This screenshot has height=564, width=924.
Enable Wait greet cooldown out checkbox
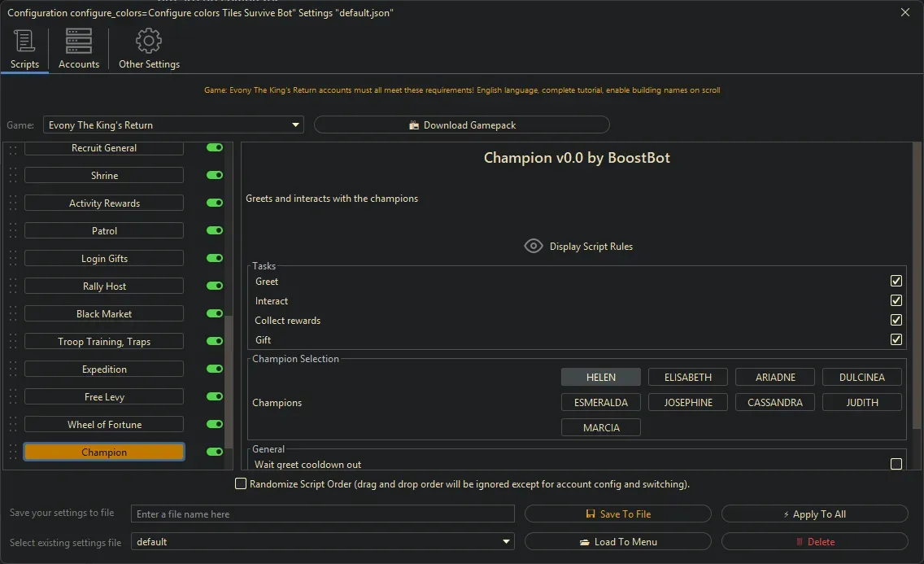point(896,465)
